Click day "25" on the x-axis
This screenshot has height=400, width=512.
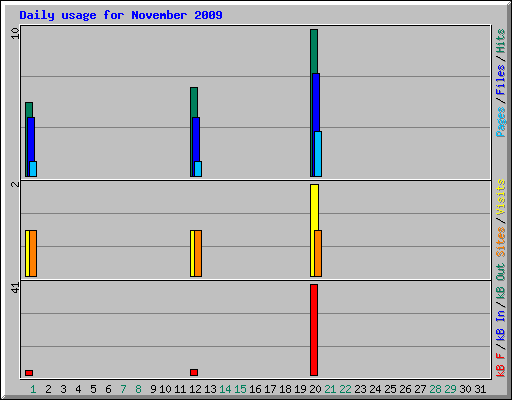pos(390,389)
